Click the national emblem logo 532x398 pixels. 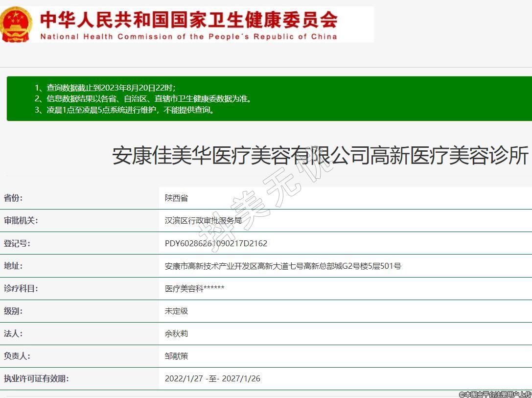(x=16, y=24)
